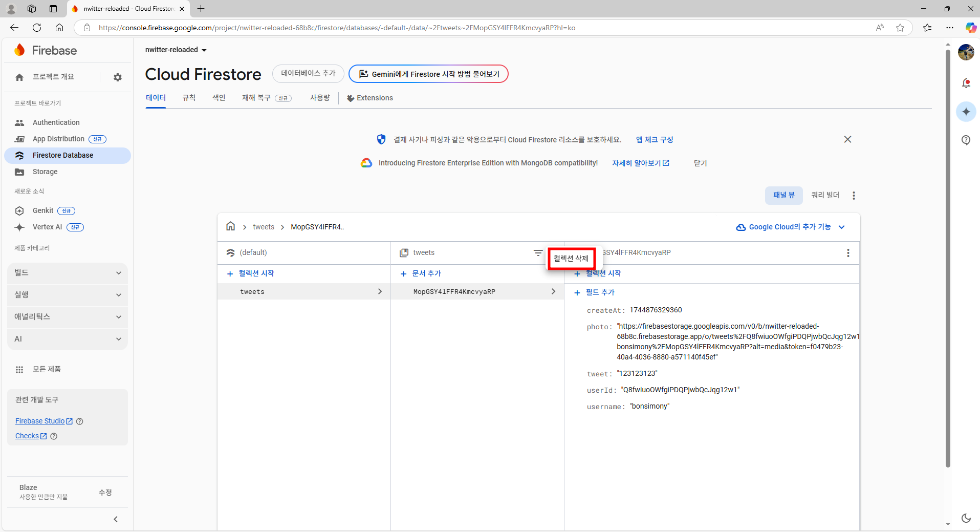Add a field with the plus icon
980x532 pixels.
[577, 293]
